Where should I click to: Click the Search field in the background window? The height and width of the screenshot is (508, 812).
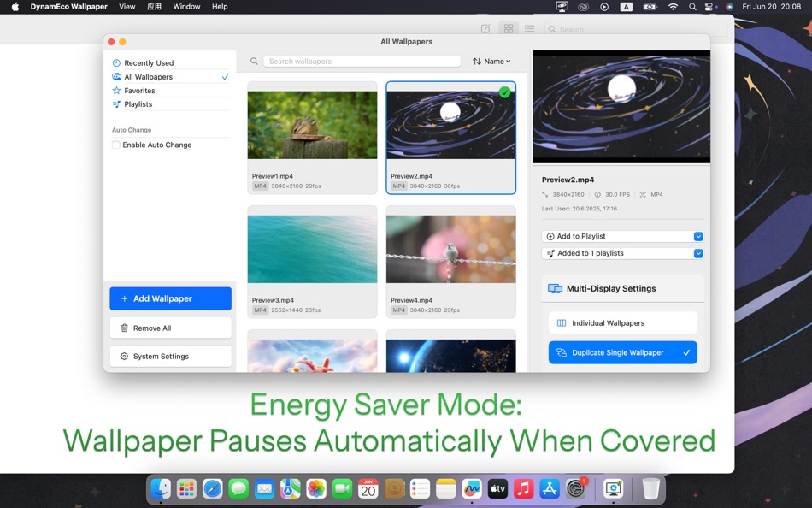635,29
